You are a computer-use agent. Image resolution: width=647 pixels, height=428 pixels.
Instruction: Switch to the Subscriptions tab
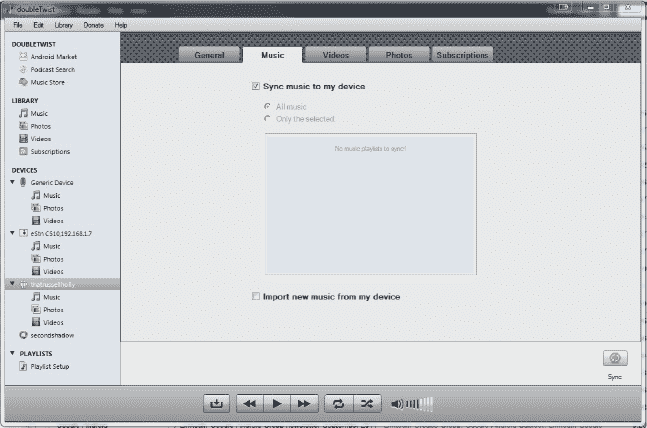[x=462, y=55]
